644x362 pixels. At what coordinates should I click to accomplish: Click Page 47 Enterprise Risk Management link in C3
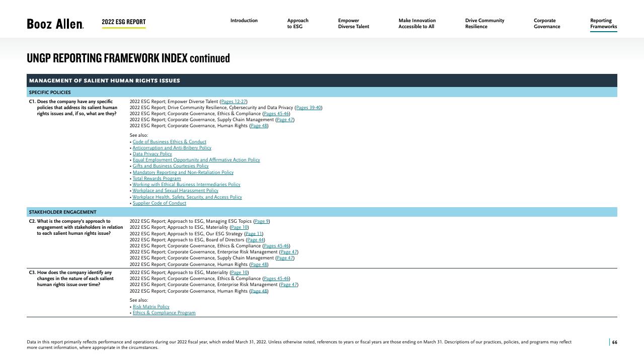(289, 285)
